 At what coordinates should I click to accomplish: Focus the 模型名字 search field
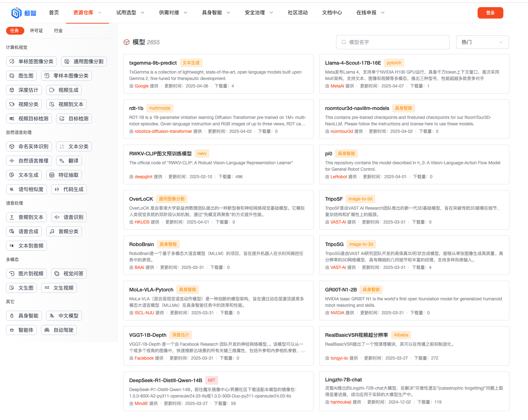click(393, 42)
